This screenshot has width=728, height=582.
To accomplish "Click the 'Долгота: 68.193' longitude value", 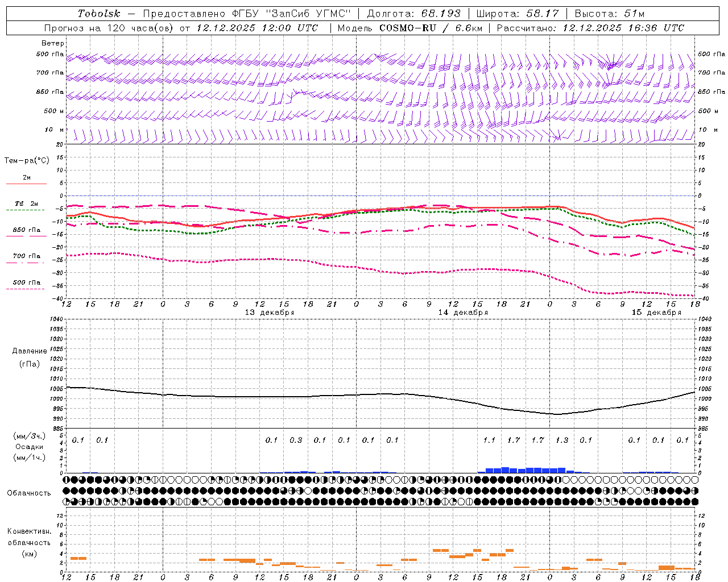I will pyautogui.click(x=413, y=14).
